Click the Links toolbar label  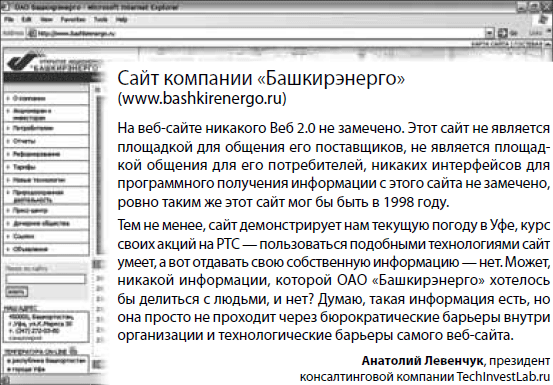tap(536, 33)
